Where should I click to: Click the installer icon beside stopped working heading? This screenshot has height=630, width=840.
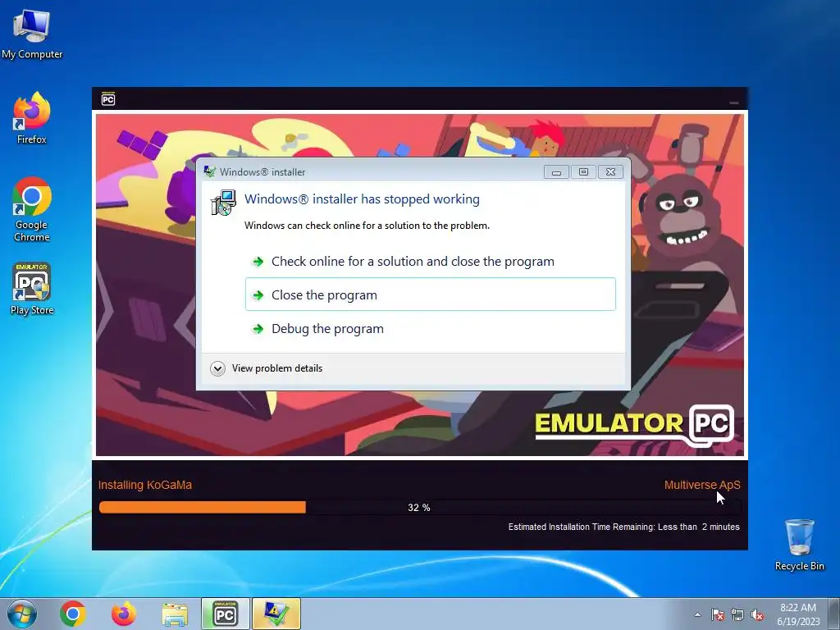coord(223,203)
